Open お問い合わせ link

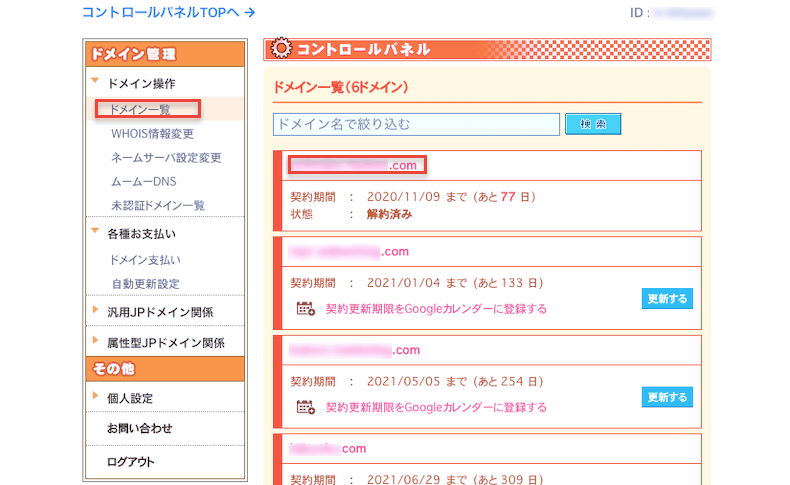tap(140, 429)
